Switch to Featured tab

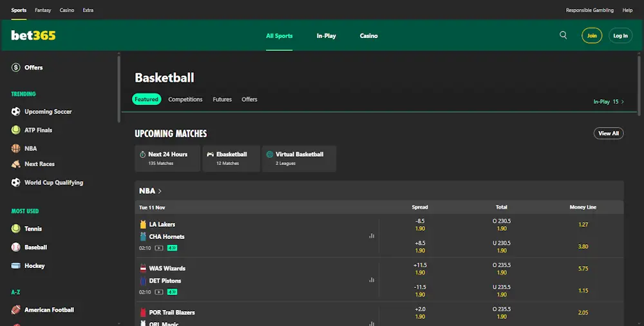(147, 99)
